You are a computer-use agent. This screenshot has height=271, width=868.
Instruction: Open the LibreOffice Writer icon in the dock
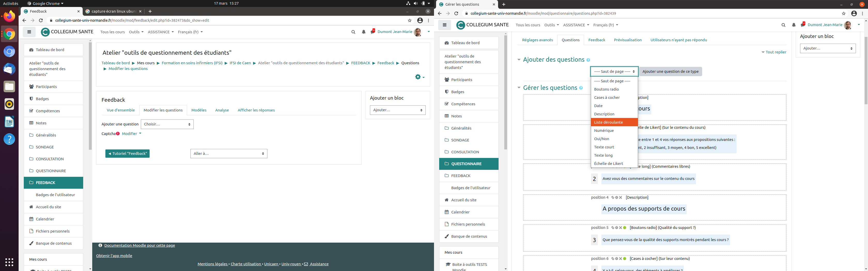click(x=9, y=122)
